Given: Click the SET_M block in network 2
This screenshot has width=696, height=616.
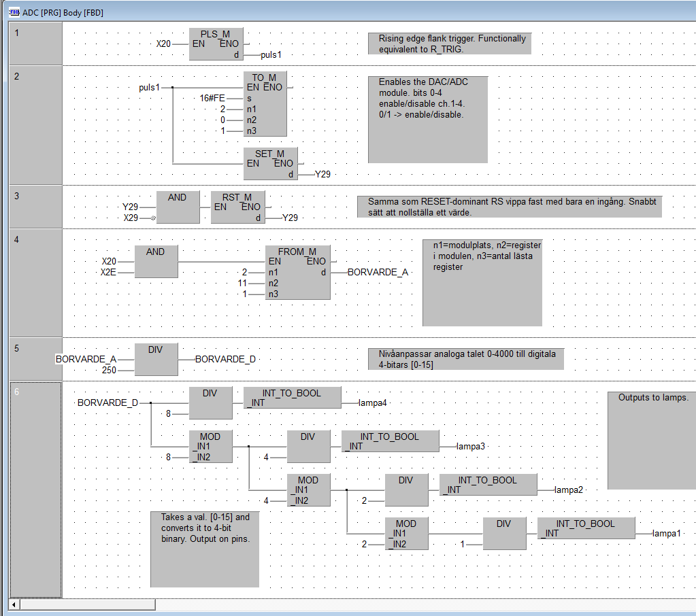Looking at the screenshot, I should point(270,163).
